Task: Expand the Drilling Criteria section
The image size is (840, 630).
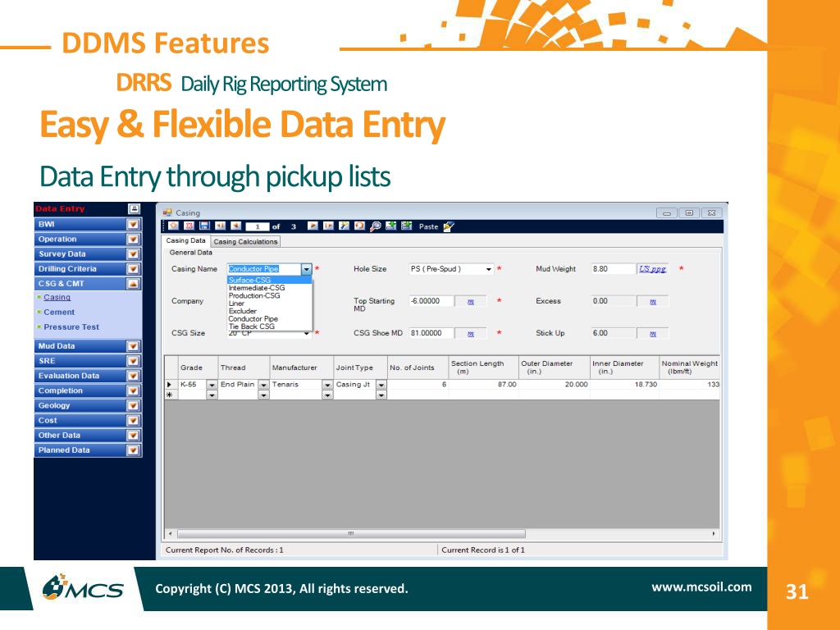Action: tap(133, 269)
